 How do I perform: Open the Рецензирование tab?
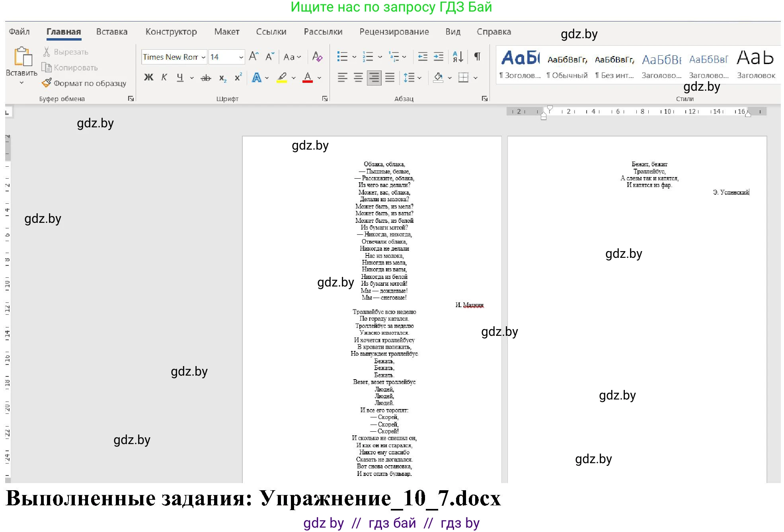click(394, 31)
